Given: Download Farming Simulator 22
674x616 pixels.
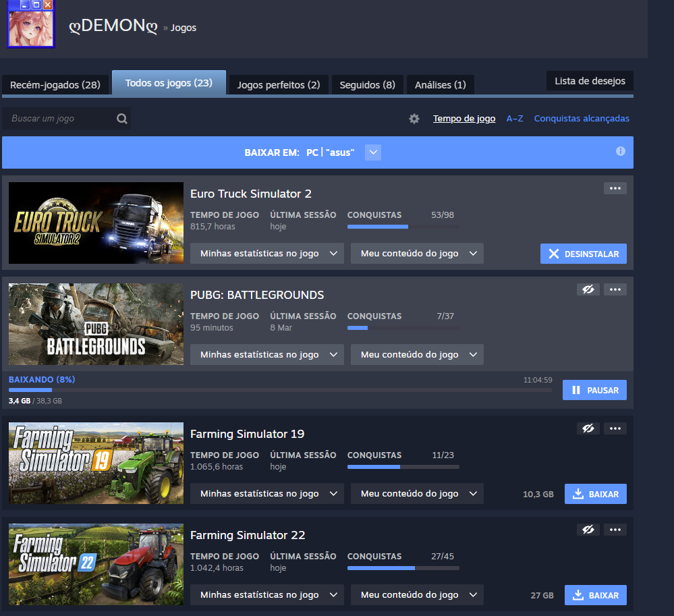Looking at the screenshot, I should (595, 595).
